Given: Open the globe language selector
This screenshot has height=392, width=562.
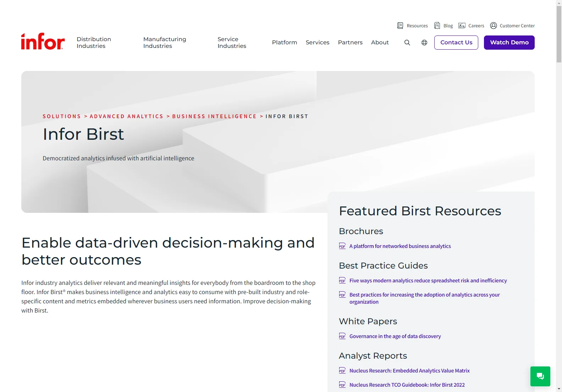Looking at the screenshot, I should tap(424, 43).
